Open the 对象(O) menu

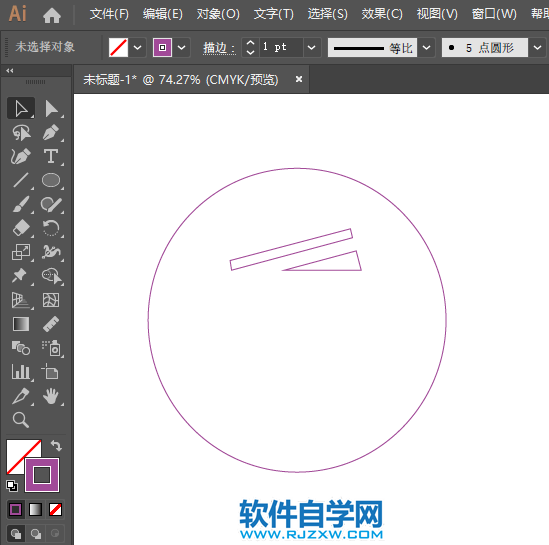pyautogui.click(x=218, y=14)
